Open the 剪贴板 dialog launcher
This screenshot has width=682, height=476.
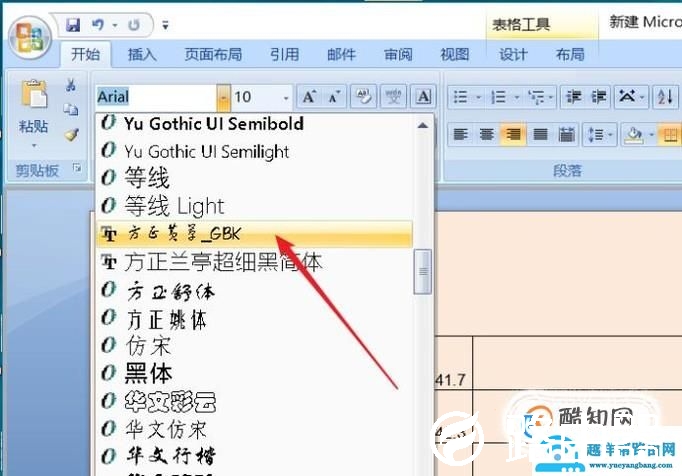pyautogui.click(x=77, y=168)
